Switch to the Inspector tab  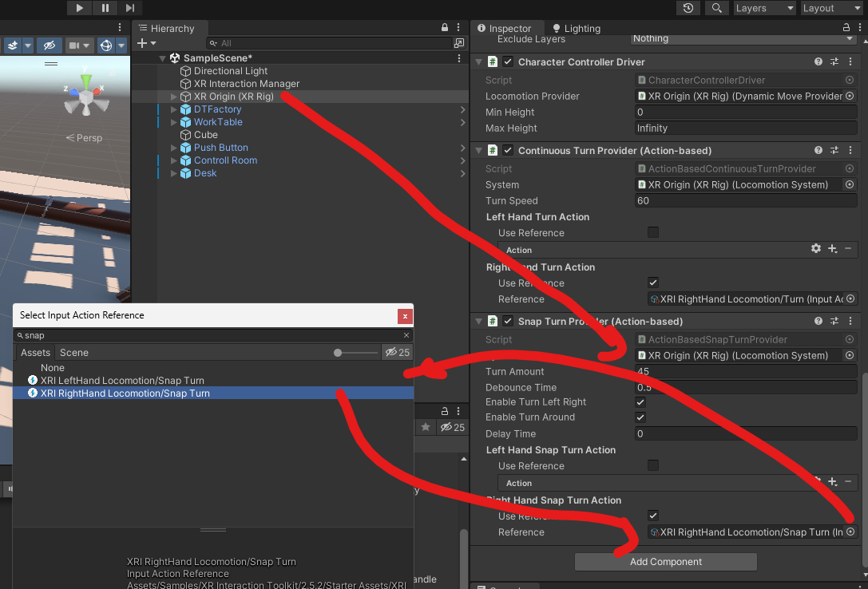(504, 28)
